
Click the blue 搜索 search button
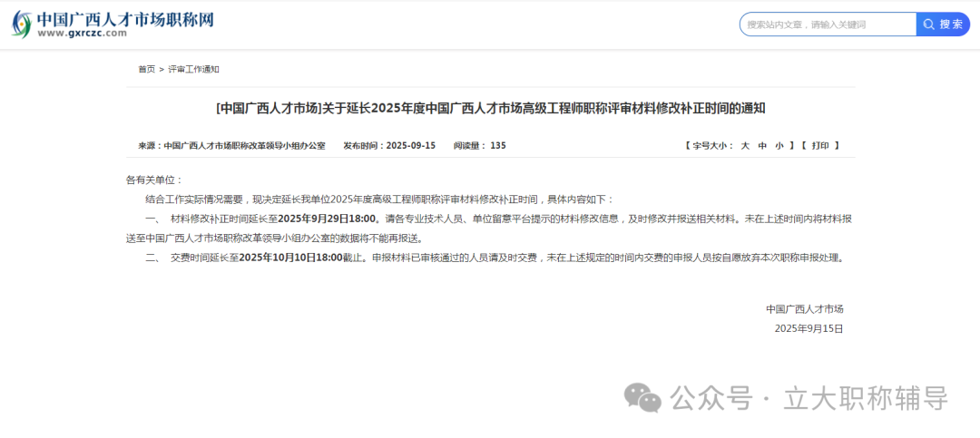click(x=943, y=24)
